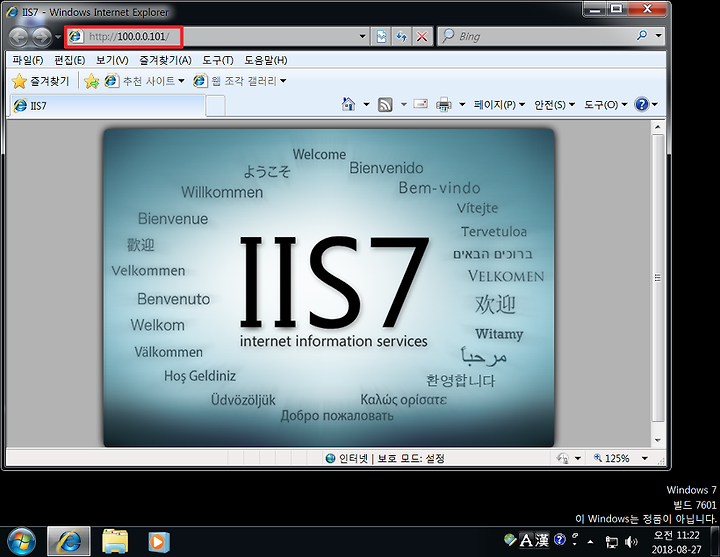Screen dimensions: 720x557
Task: Expand the Print options dropdown
Action: pyautogui.click(x=462, y=105)
